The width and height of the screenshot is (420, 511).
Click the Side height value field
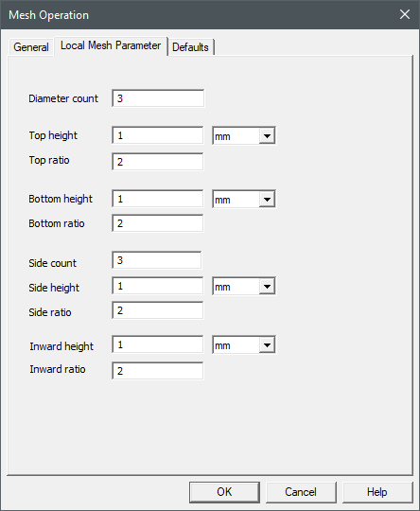tap(158, 286)
